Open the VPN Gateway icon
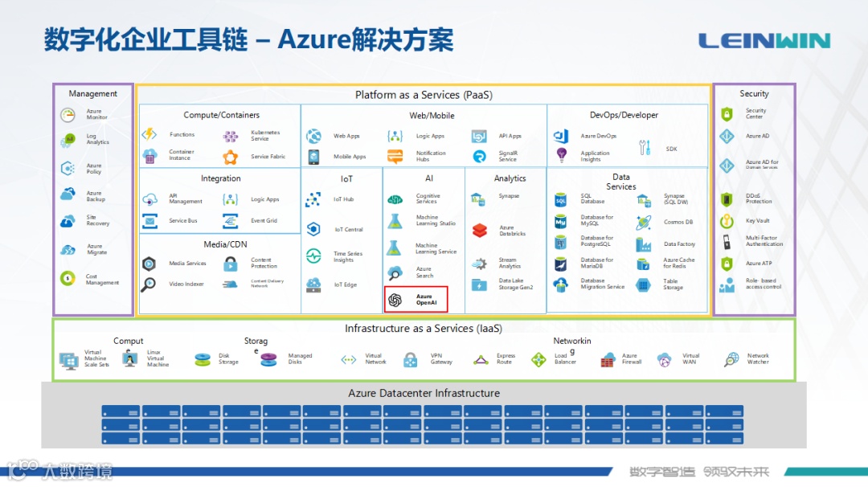This screenshot has height=487, width=868. (x=410, y=360)
